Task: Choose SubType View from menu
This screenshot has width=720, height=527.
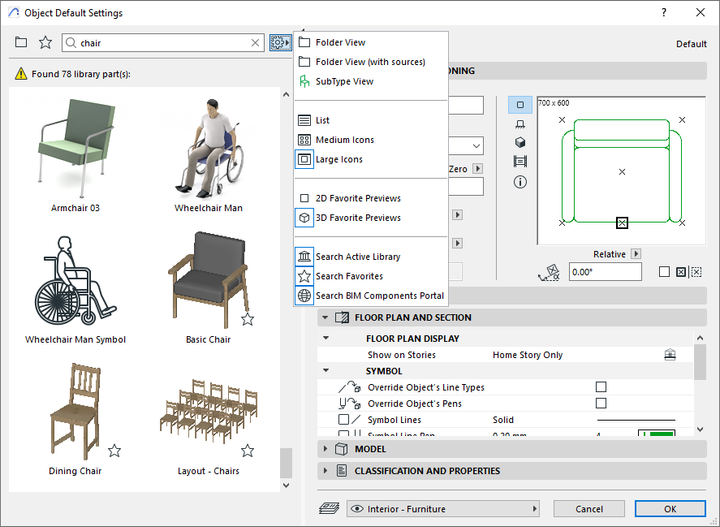Action: (344, 81)
